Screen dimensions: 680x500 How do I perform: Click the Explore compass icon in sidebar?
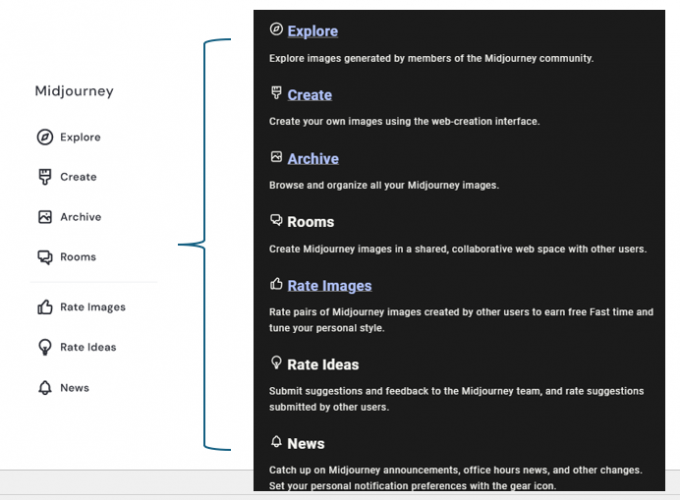tap(45, 137)
